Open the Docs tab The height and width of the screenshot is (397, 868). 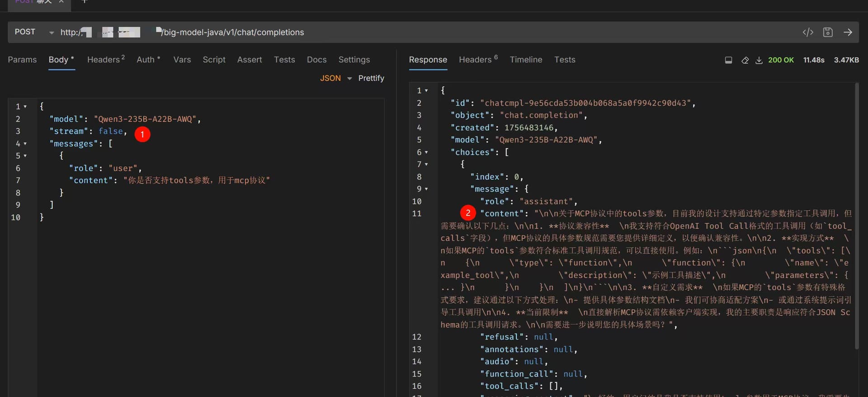pos(316,60)
